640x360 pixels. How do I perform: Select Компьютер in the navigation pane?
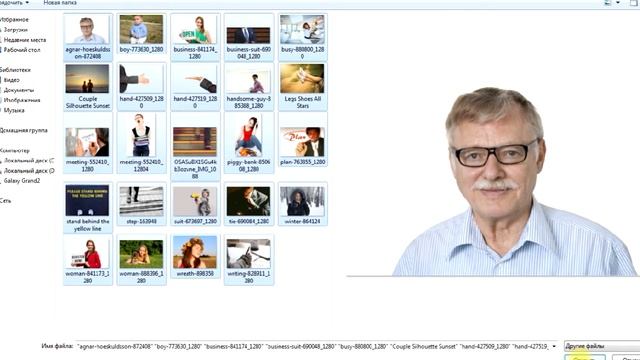point(15,150)
